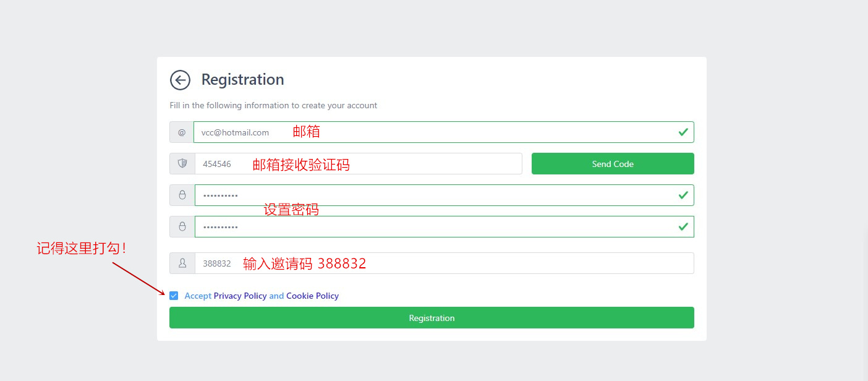
Task: Click the person icon on the invitation code field
Action: click(182, 263)
